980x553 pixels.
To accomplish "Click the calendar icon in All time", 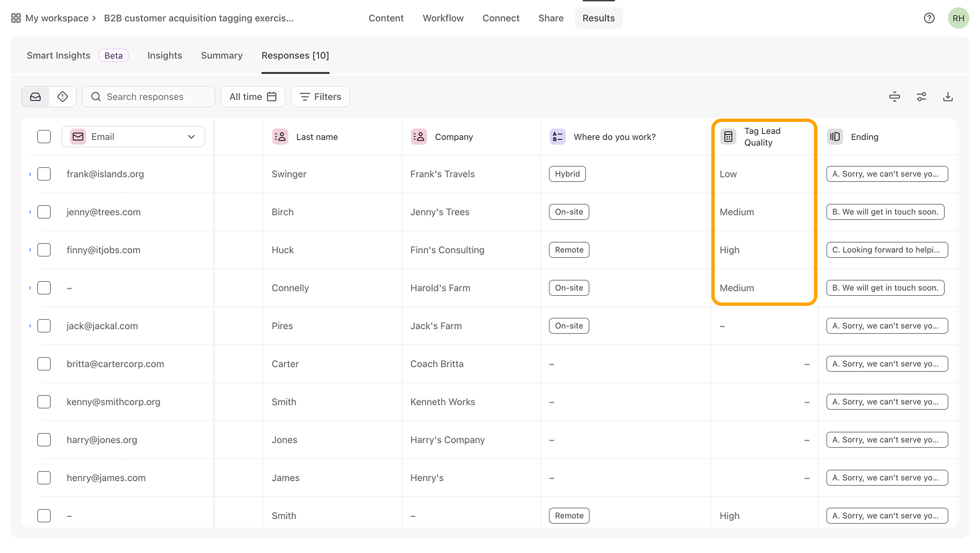I will point(272,97).
